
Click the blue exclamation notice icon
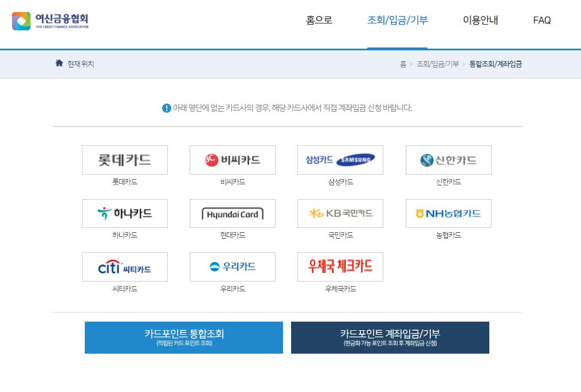pos(166,108)
